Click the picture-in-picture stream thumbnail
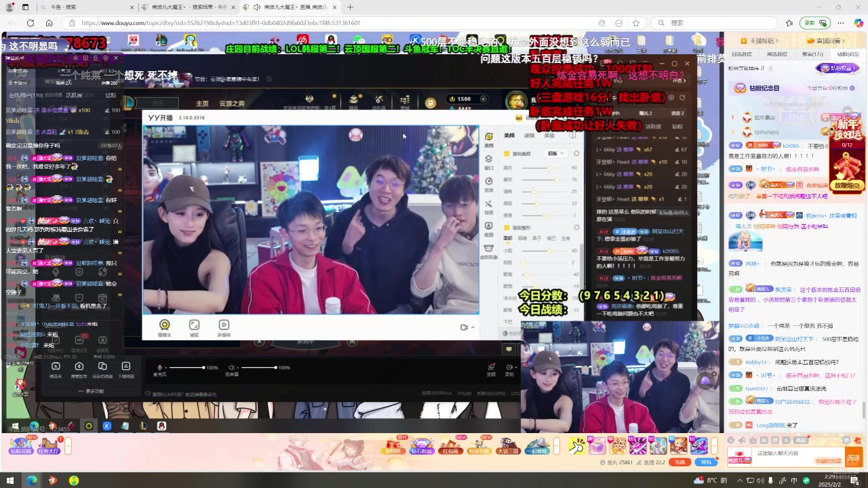868x488 pixels. click(621, 376)
